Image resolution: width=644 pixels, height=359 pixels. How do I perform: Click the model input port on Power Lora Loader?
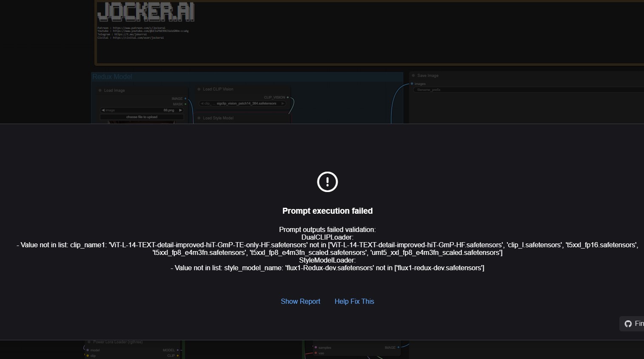coord(88,350)
